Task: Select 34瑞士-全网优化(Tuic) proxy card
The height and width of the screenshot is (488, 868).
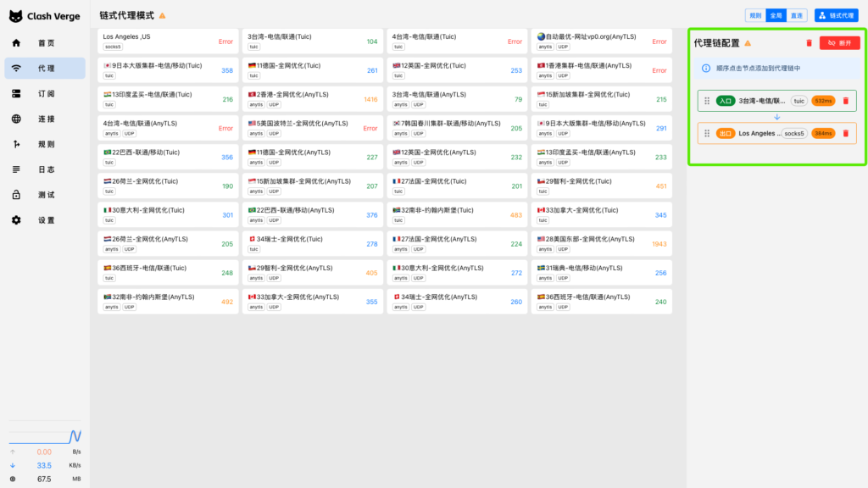Action: (x=312, y=243)
